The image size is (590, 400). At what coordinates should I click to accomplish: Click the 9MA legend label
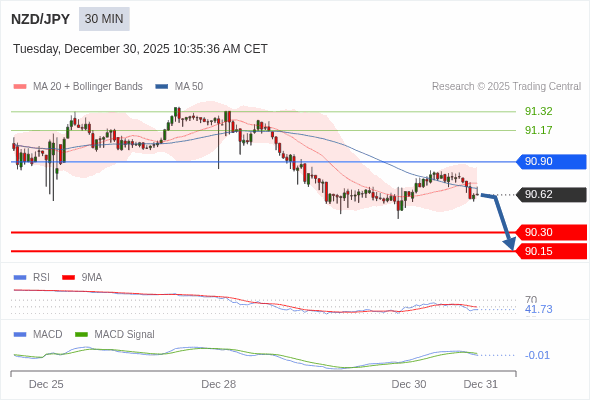click(92, 278)
